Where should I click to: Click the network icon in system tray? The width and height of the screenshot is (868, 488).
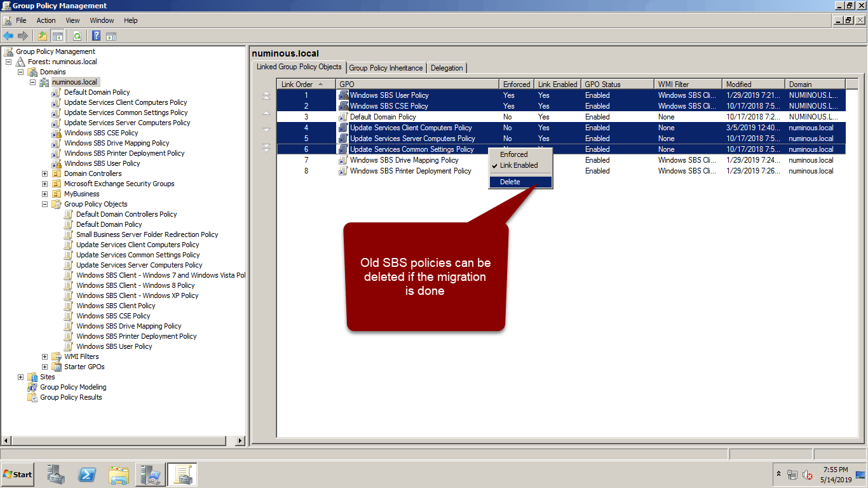point(792,475)
